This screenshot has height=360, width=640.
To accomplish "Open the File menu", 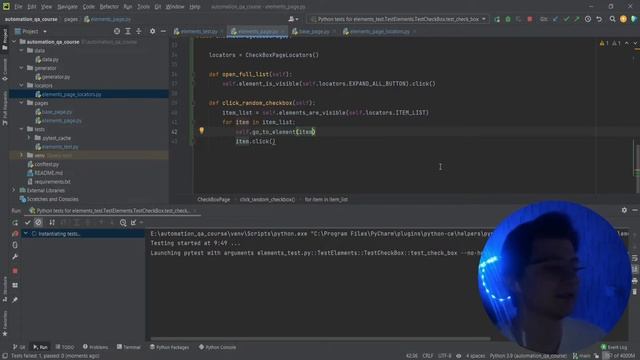I will pyautogui.click(x=18, y=7).
